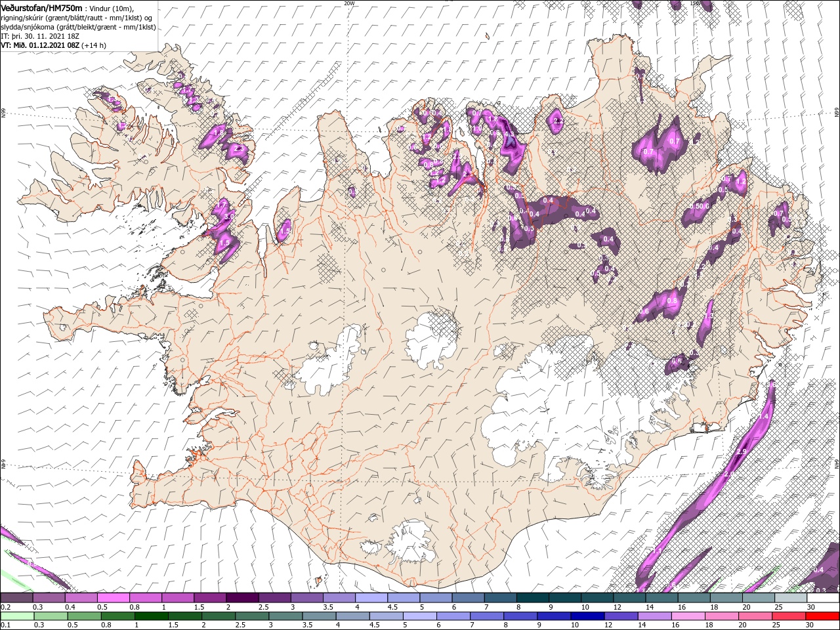Click upper legend swatch between 14 and 16

click(661, 598)
